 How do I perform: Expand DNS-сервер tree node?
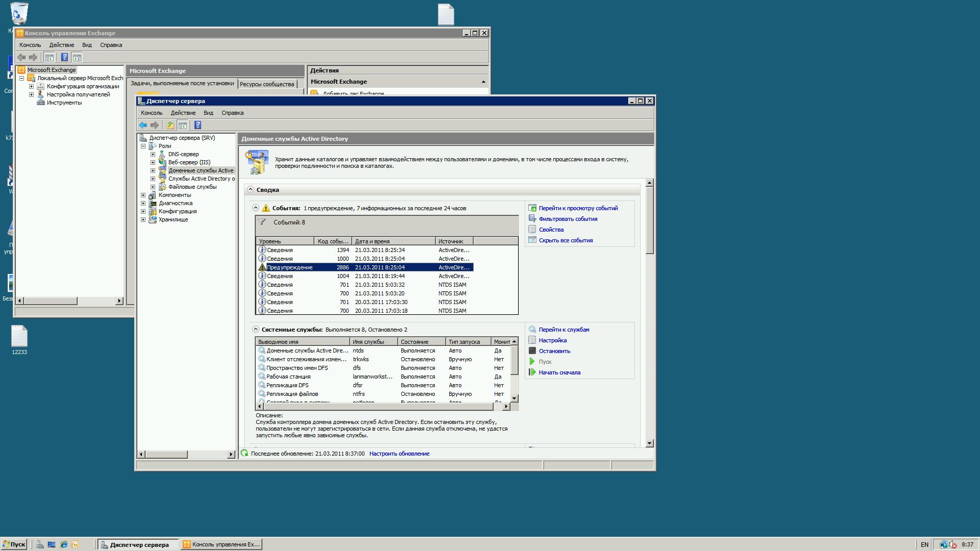tap(153, 154)
